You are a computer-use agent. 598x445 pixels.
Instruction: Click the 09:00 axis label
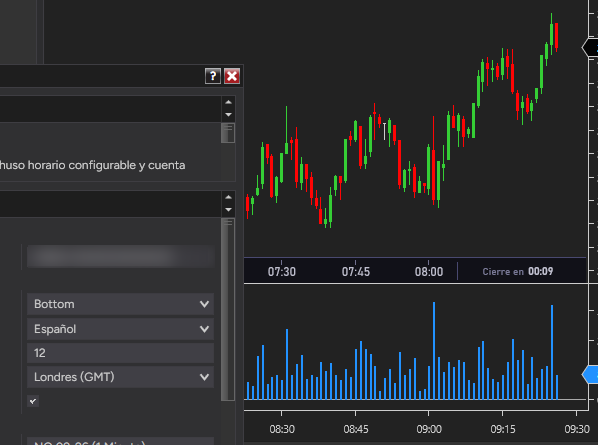tap(429, 429)
